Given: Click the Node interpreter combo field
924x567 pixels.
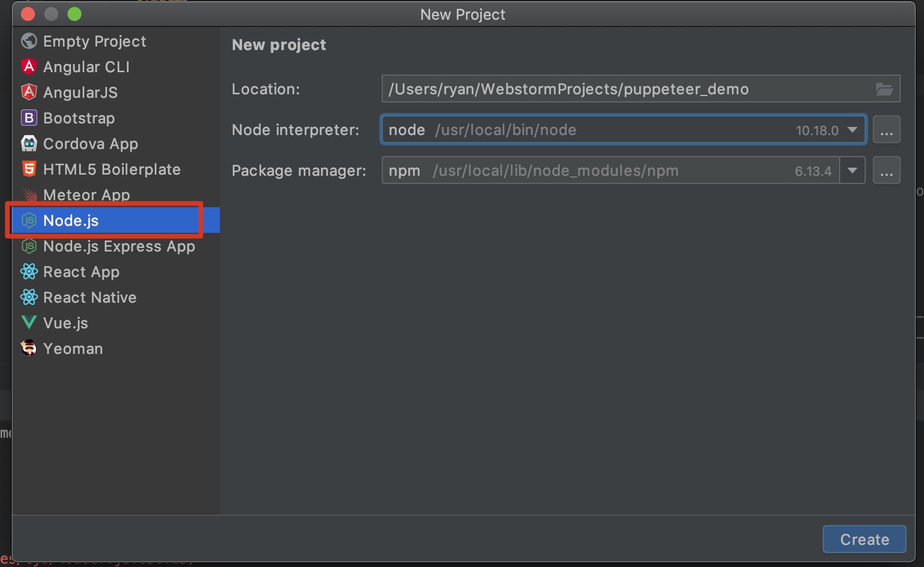Looking at the screenshot, I should [x=624, y=130].
